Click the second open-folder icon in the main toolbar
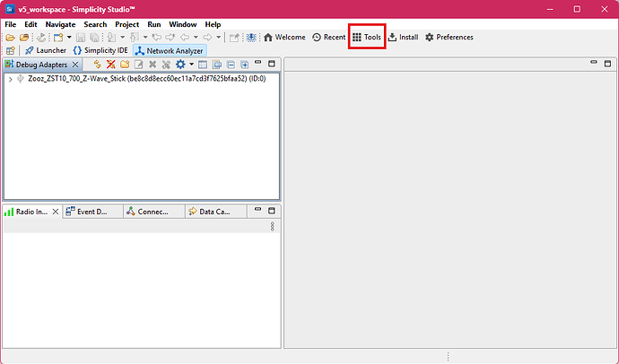Image resolution: width=619 pixels, height=364 pixels. [24, 38]
